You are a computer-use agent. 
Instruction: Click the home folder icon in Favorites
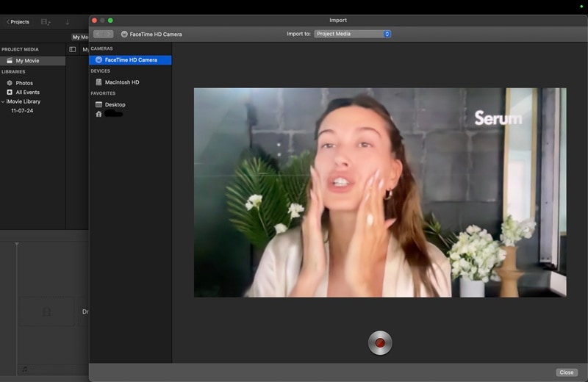pos(98,114)
